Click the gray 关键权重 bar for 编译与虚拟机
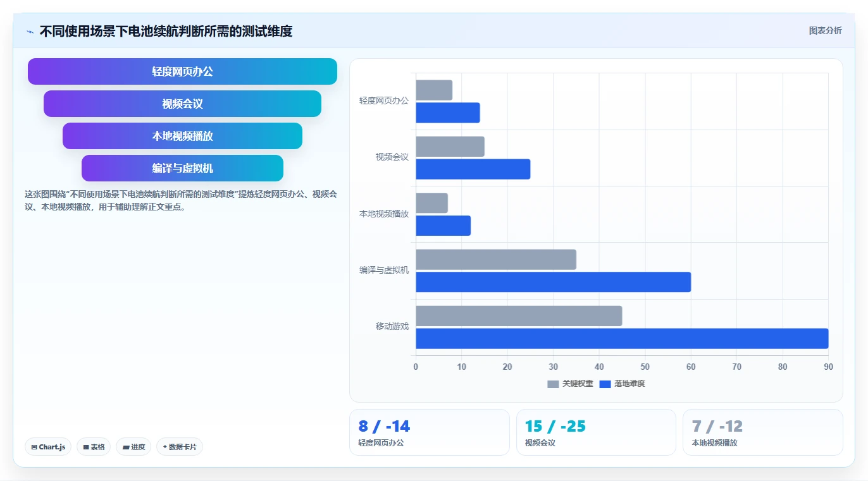Screen dimensions: 868x481 [496, 260]
